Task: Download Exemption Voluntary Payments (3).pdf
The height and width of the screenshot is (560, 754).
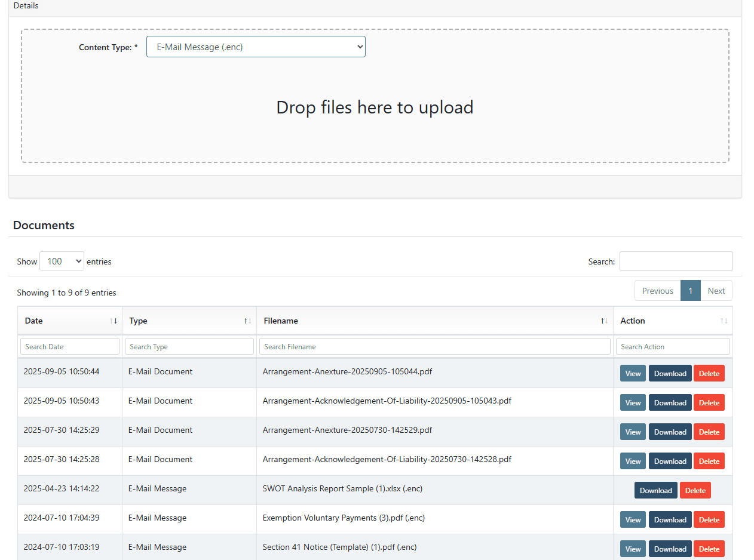Action: point(670,519)
